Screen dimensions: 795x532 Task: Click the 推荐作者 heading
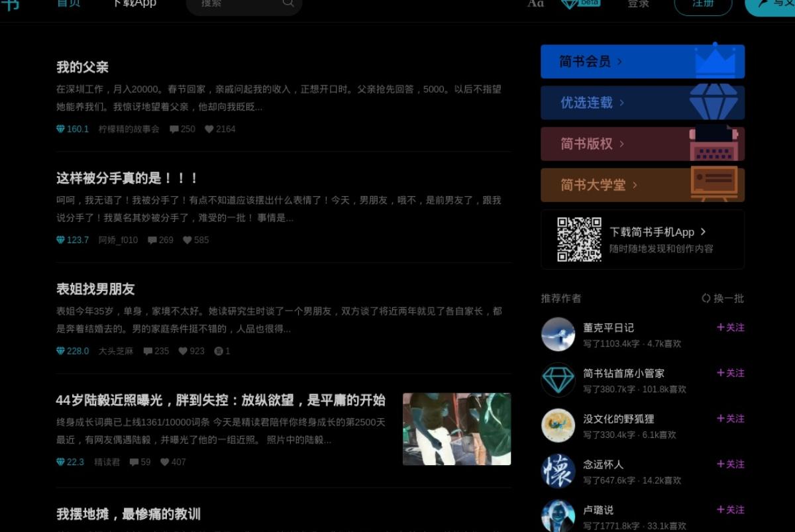pyautogui.click(x=561, y=298)
